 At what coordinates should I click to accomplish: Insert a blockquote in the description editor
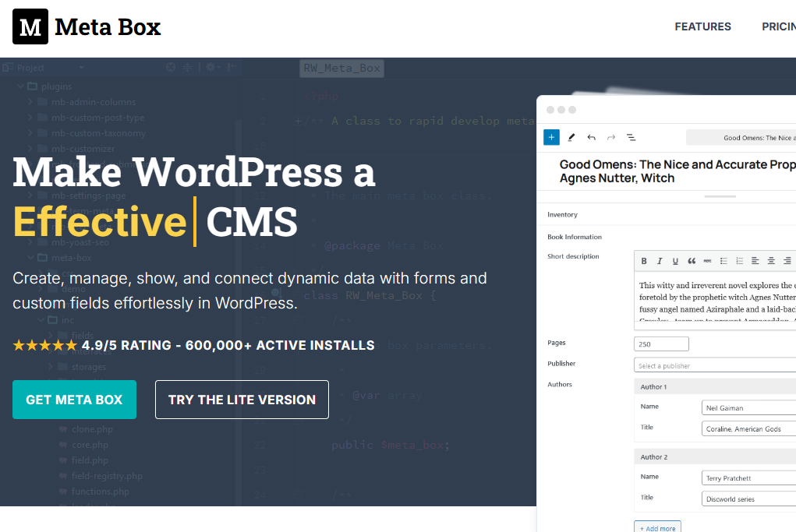point(692,261)
